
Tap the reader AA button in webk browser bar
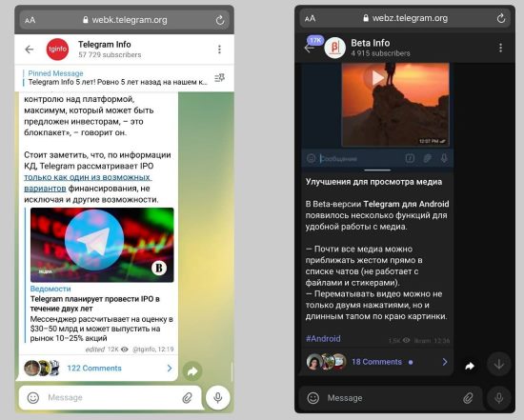coord(30,20)
